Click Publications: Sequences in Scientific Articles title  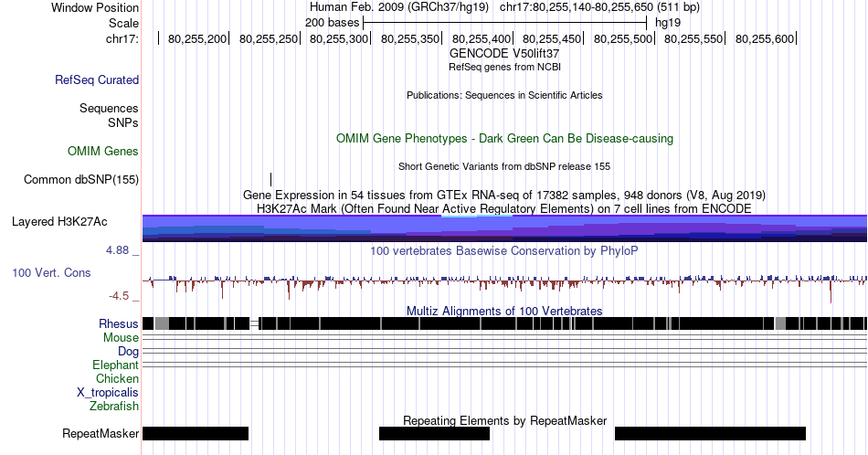(504, 95)
